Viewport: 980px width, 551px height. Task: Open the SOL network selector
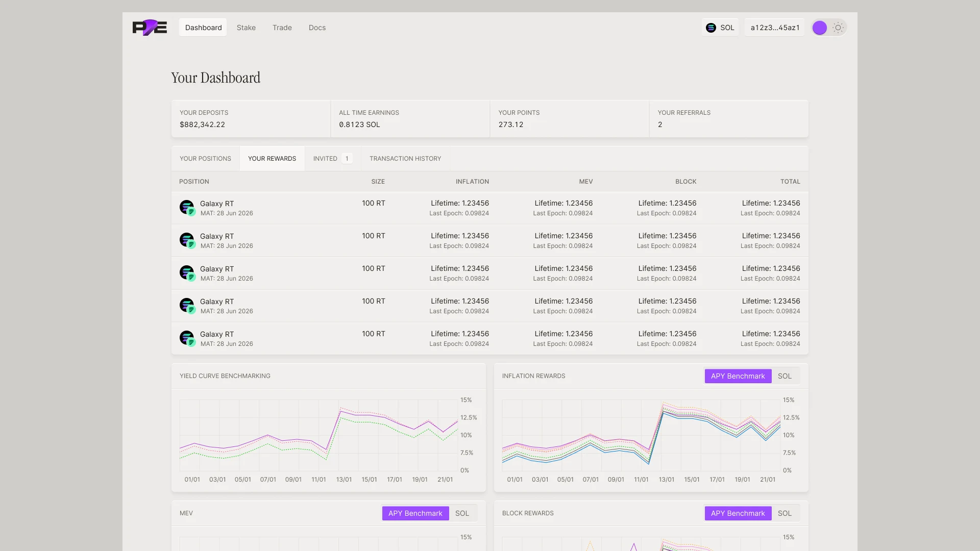(x=720, y=28)
